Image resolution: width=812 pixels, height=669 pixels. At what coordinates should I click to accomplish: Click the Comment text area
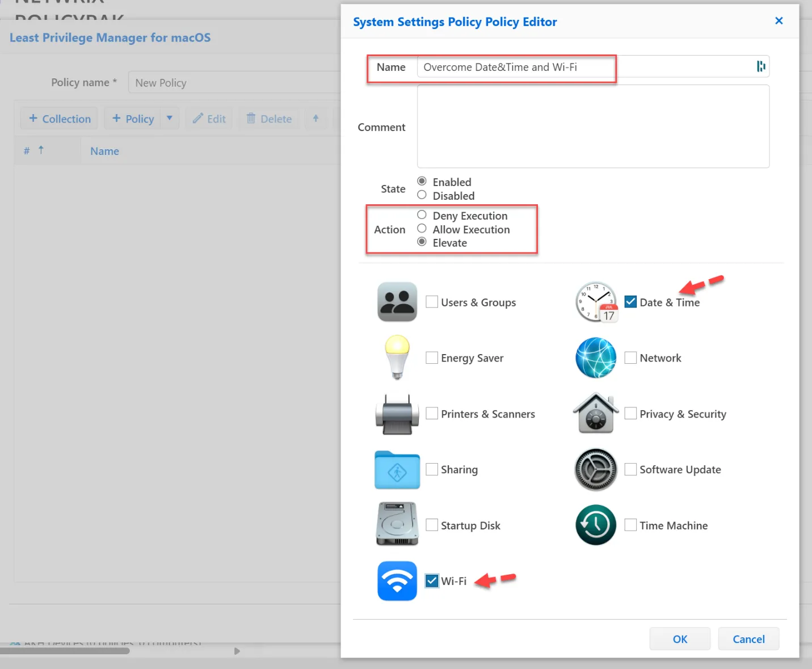coord(592,126)
